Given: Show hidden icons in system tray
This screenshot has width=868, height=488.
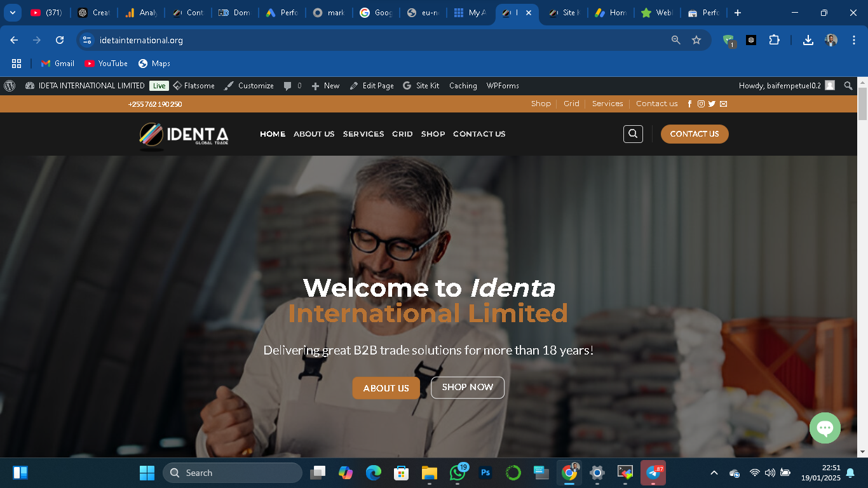Looking at the screenshot, I should tap(714, 473).
